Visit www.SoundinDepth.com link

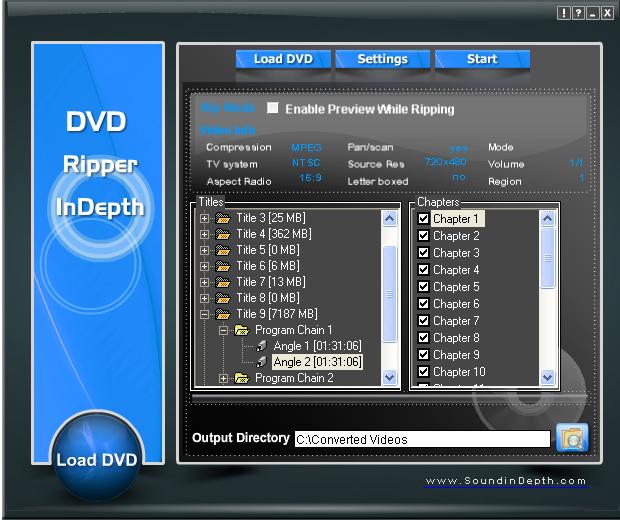click(506, 481)
